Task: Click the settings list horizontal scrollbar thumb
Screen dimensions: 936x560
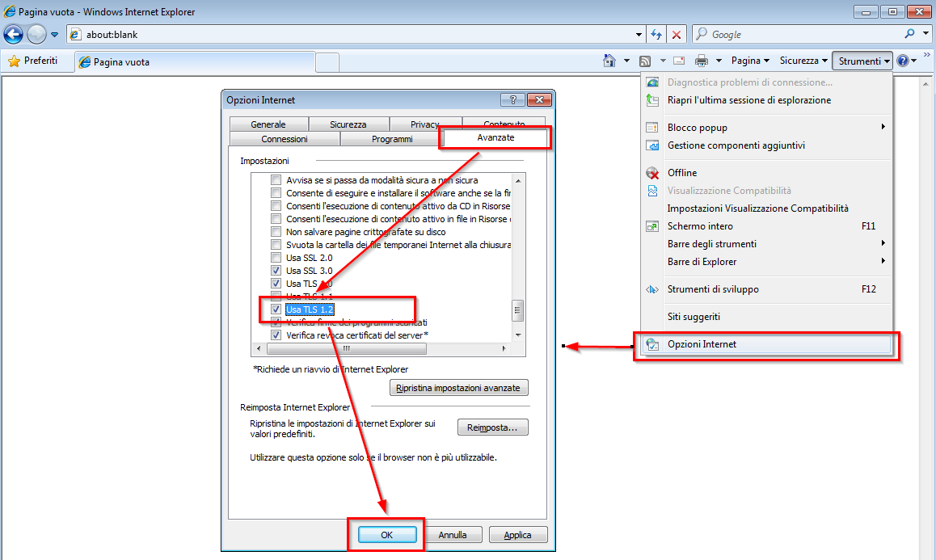Action: coord(346,348)
